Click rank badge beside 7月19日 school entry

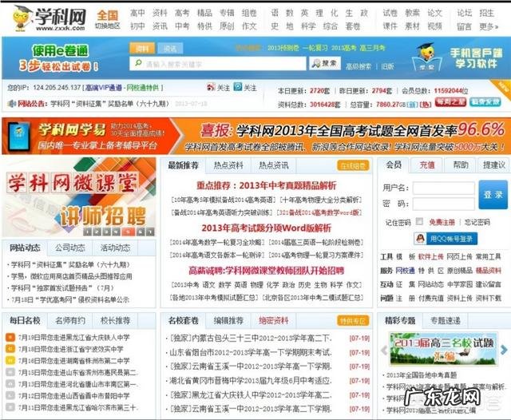click(10, 337)
